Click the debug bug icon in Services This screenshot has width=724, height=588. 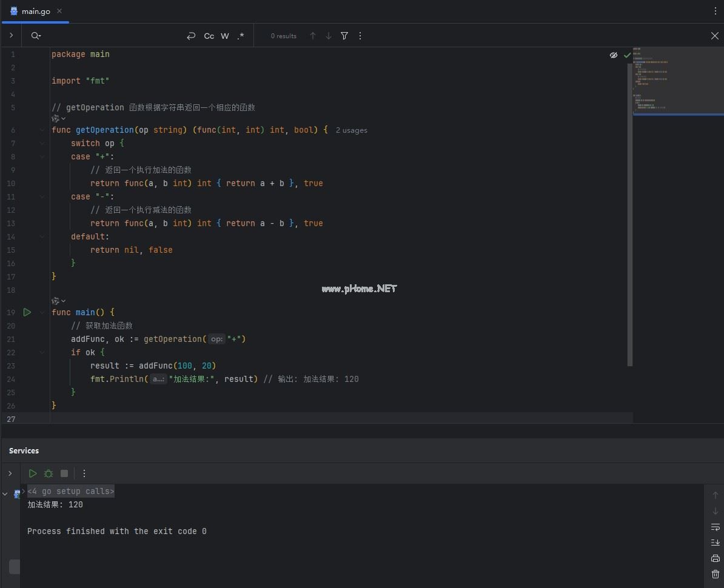tap(49, 473)
